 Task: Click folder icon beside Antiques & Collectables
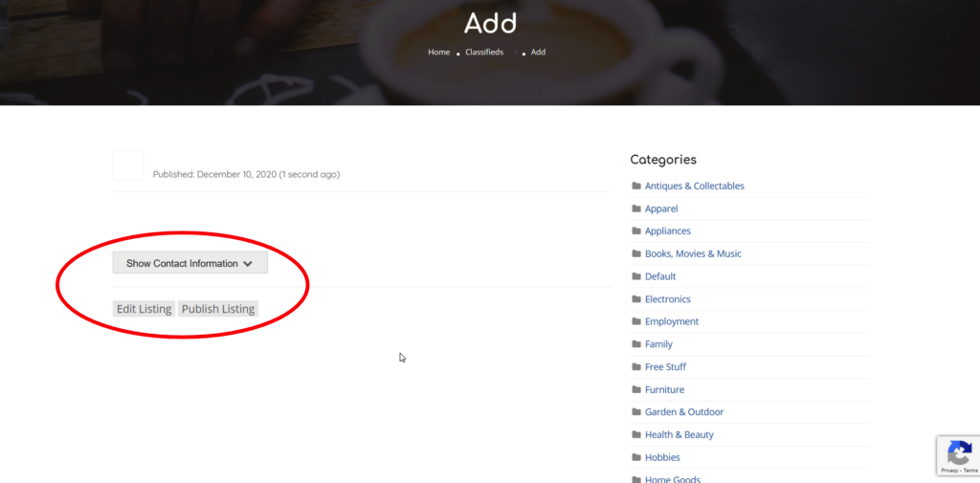[636, 187]
